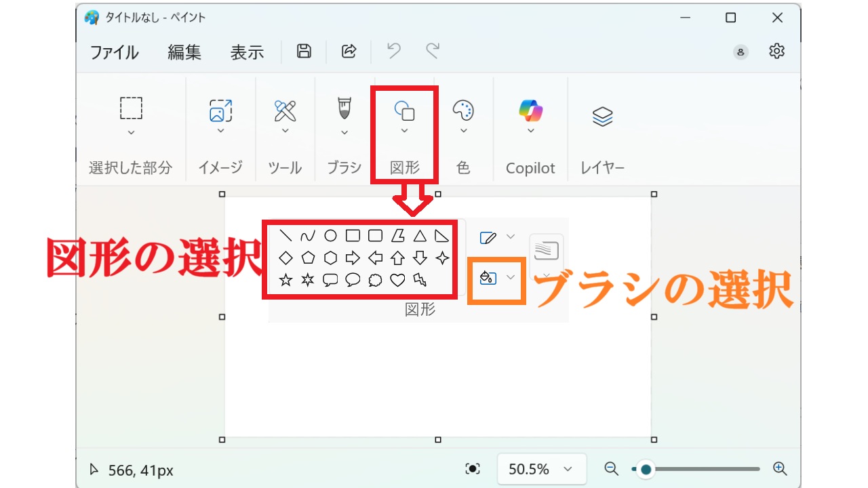868x488 pixels.
Task: Click the zoom in magnifier
Action: [780, 468]
